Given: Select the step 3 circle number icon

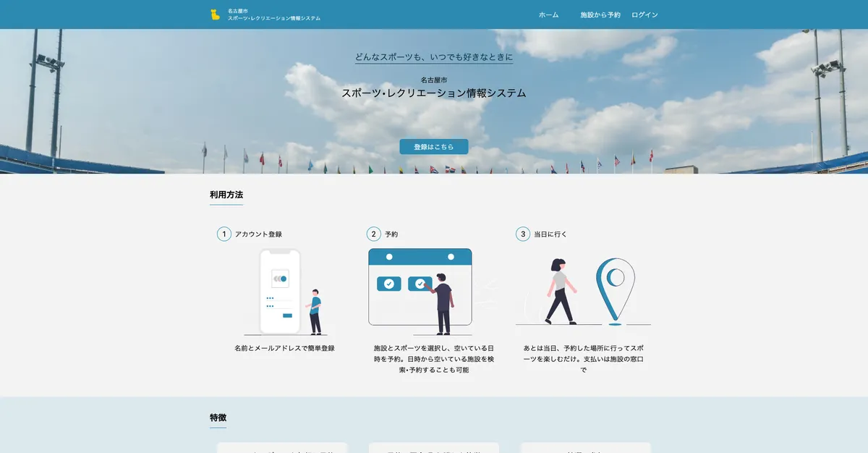Looking at the screenshot, I should 523,234.
